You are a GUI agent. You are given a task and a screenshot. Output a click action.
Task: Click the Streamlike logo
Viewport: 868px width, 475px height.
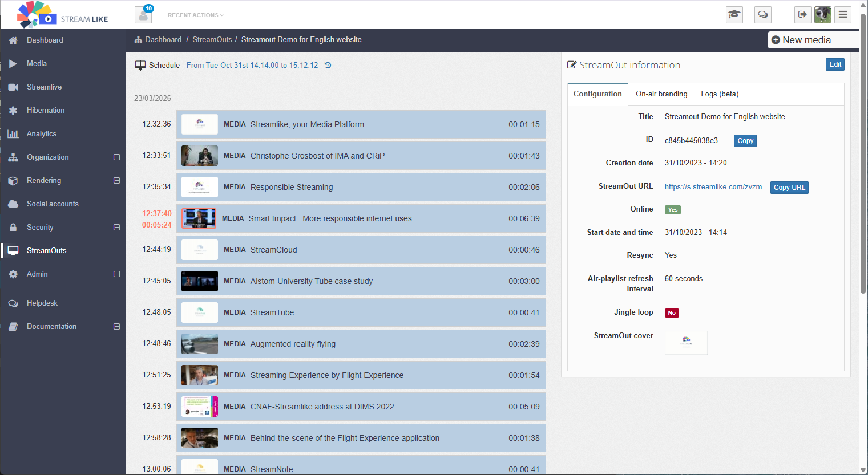click(62, 14)
